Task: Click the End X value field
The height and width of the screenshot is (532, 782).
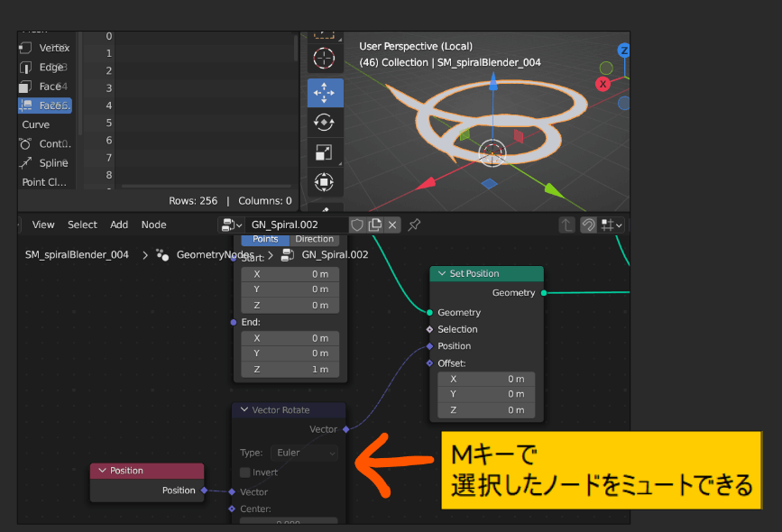Action: (290, 338)
